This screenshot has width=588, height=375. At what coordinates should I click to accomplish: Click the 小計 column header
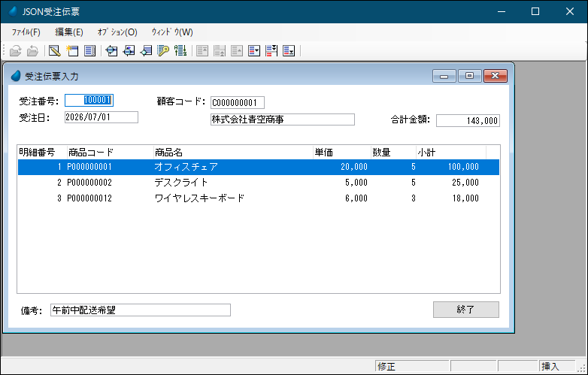coord(451,152)
